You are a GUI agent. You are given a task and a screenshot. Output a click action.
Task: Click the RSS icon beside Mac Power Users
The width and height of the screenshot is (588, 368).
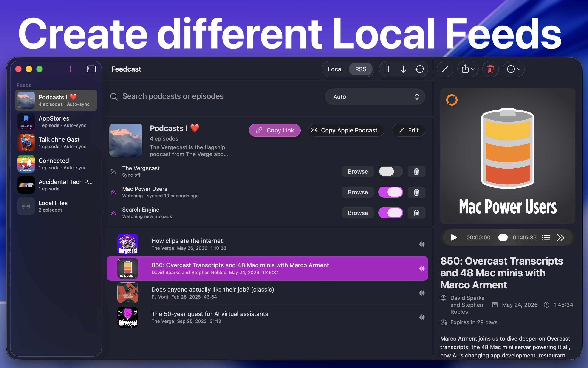113,192
